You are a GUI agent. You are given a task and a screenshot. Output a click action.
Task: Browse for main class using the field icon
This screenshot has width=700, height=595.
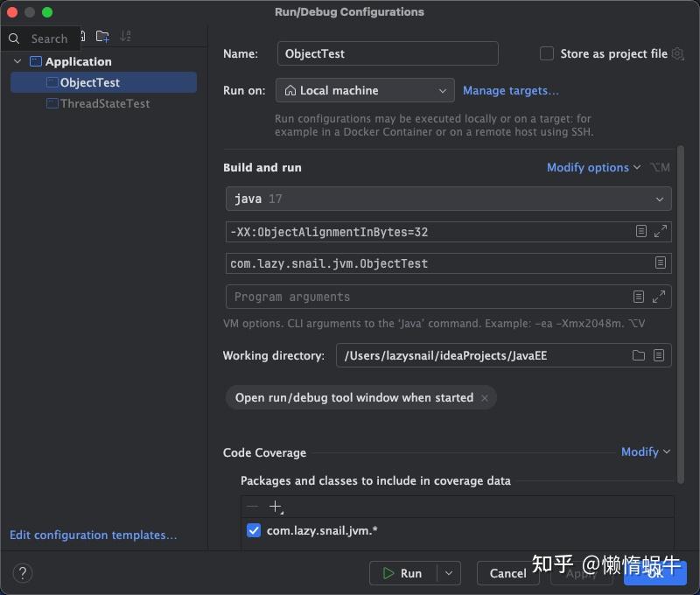click(661, 262)
